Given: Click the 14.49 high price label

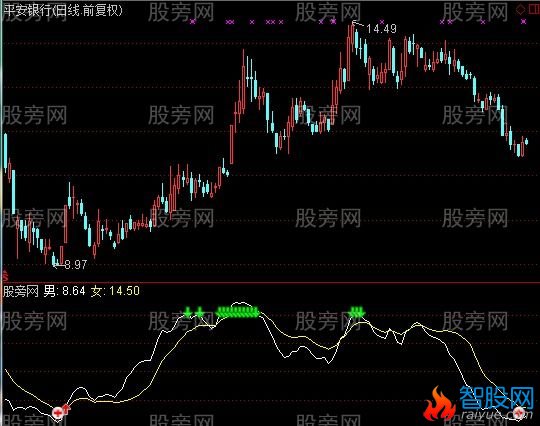Looking at the screenshot, I should (x=382, y=29).
